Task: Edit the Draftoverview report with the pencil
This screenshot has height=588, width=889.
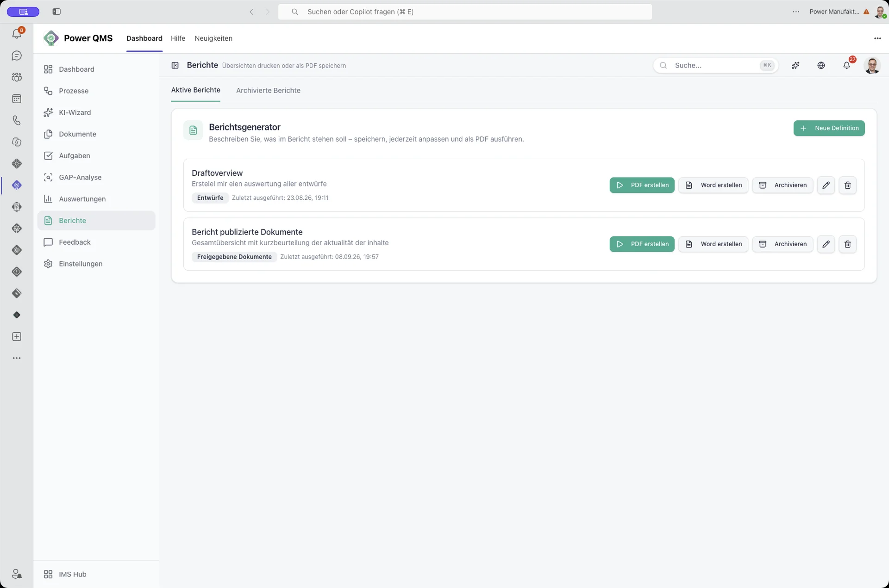Action: 826,185
